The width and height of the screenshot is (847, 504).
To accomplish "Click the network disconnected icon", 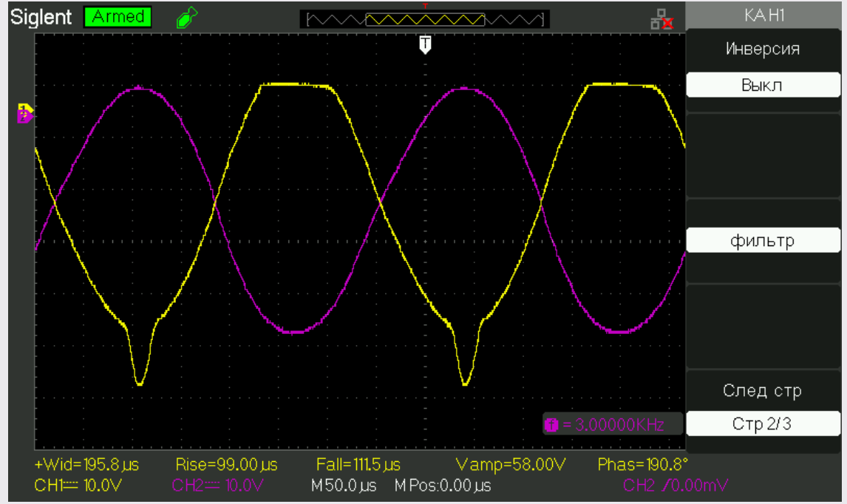I will 661,21.
